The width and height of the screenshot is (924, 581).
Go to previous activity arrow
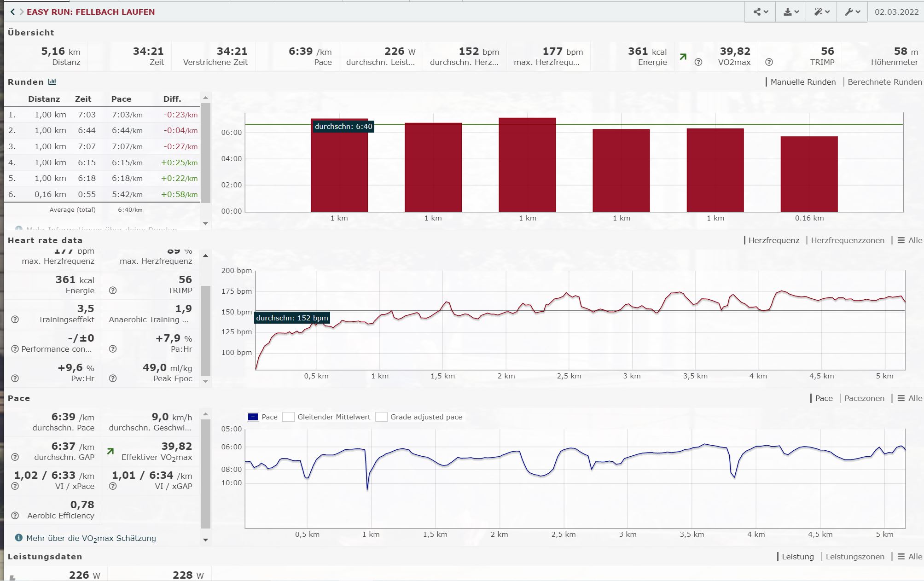(12, 12)
